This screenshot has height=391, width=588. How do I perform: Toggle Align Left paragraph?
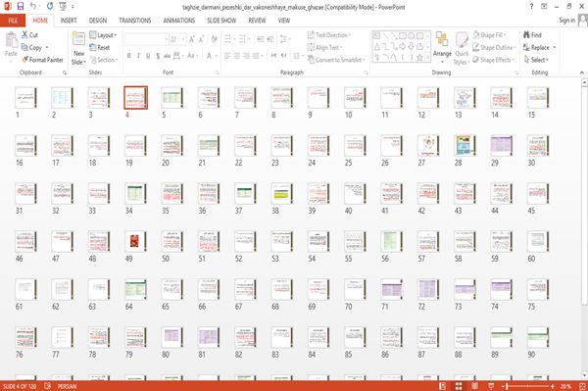tap(227, 56)
